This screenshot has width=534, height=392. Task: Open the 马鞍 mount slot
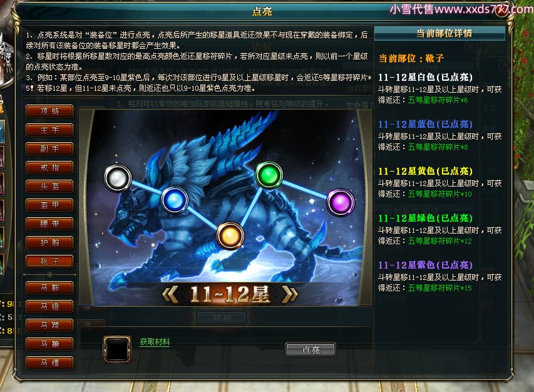[49, 287]
